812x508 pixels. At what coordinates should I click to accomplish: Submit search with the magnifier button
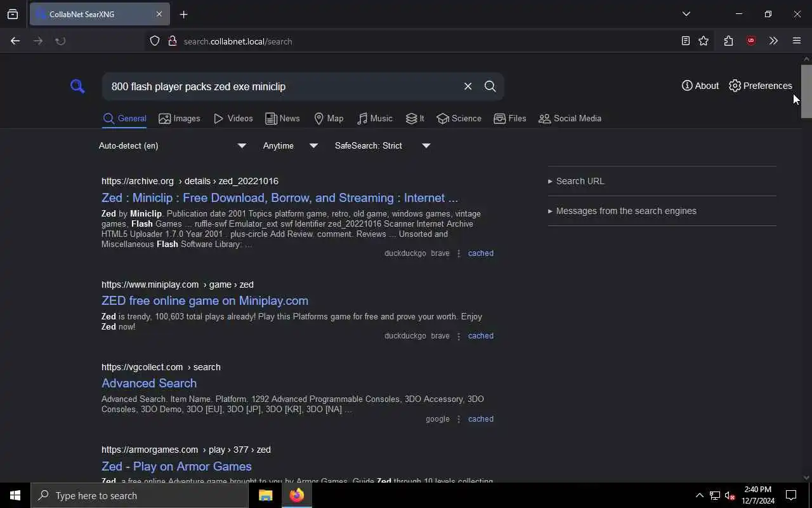tap(490, 86)
